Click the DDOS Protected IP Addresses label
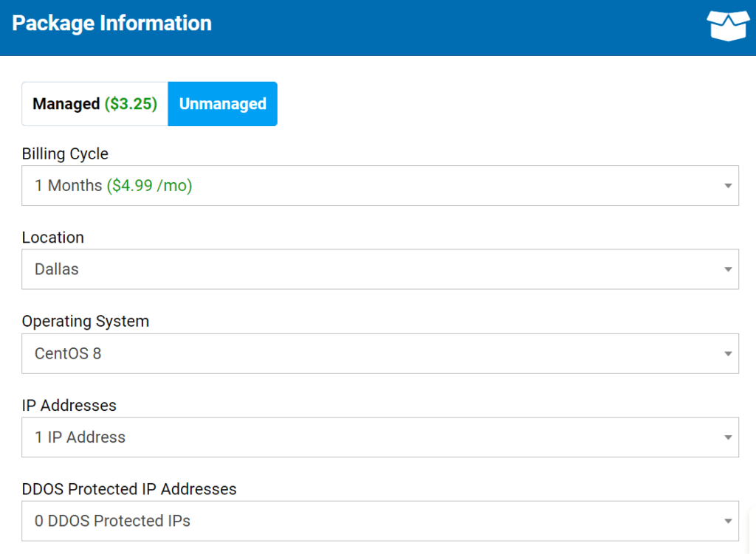756x554 pixels. pyautogui.click(x=128, y=489)
